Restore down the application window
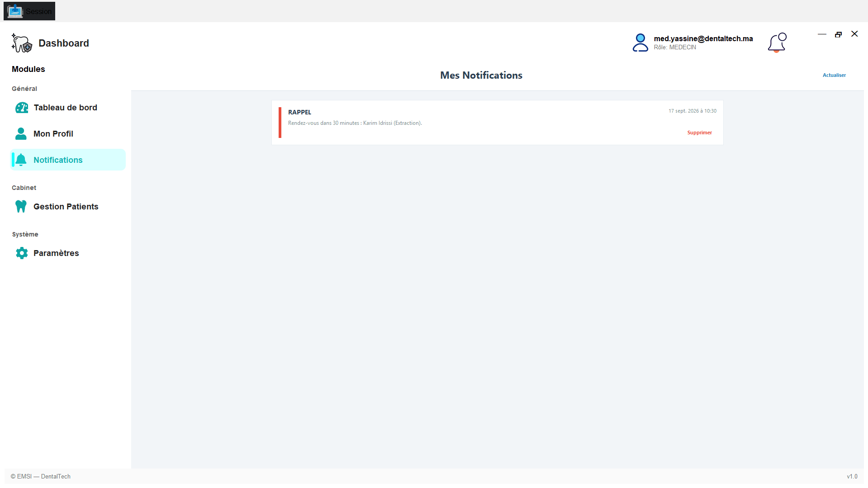The height and width of the screenshot is (488, 868). pos(838,34)
